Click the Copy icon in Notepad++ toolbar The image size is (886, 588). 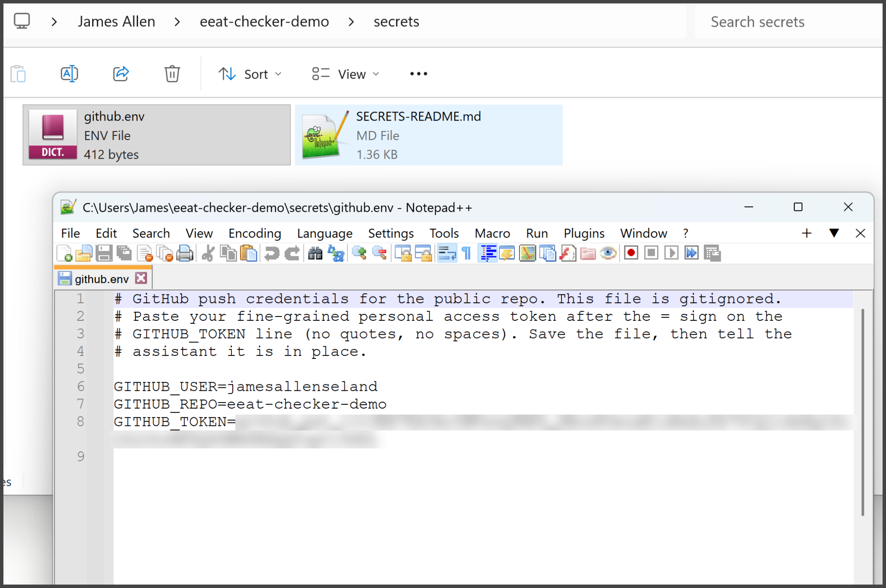[x=228, y=253]
